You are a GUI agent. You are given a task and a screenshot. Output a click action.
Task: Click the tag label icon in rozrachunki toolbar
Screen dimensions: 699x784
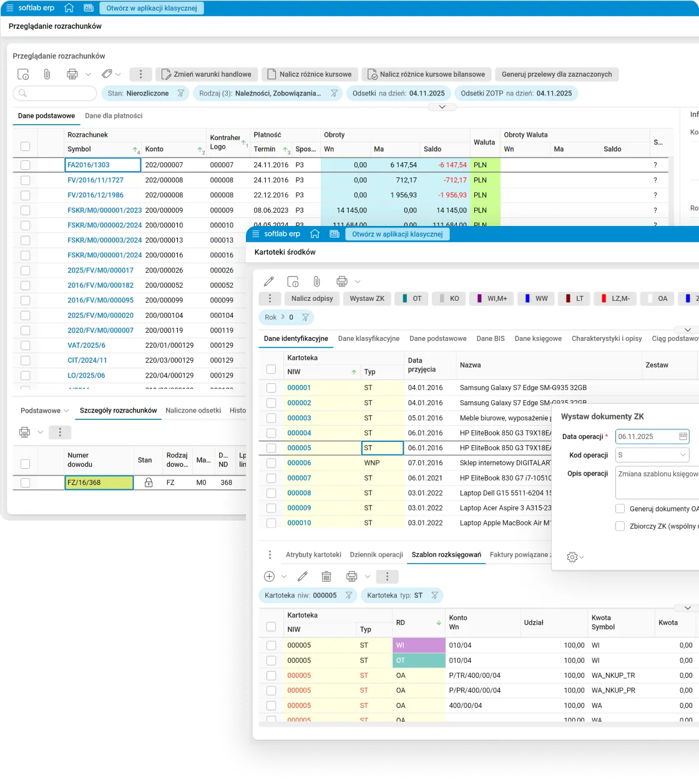[107, 74]
